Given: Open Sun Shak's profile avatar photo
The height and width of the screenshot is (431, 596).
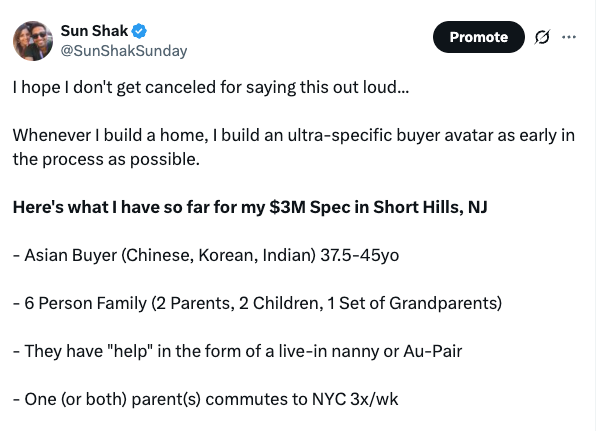Looking at the screenshot, I should pos(33,41).
